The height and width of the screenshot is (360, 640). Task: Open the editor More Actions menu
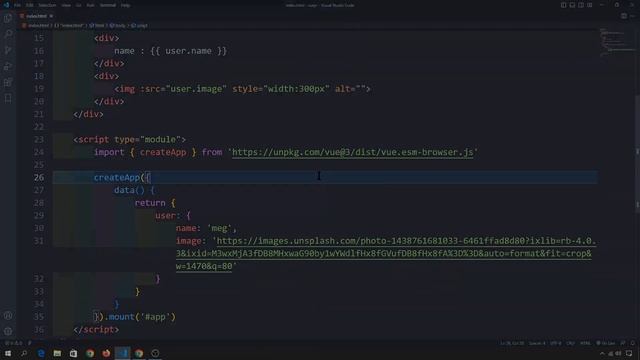(633, 16)
